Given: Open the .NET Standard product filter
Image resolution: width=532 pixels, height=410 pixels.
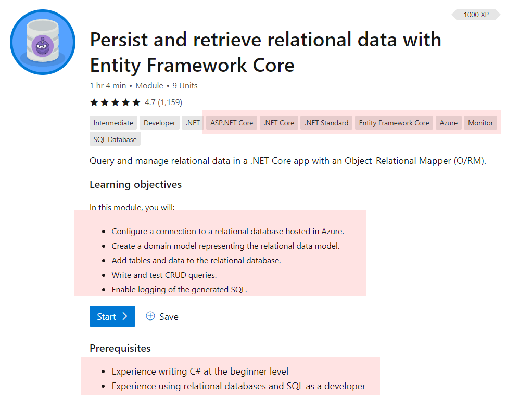Looking at the screenshot, I should 326,122.
